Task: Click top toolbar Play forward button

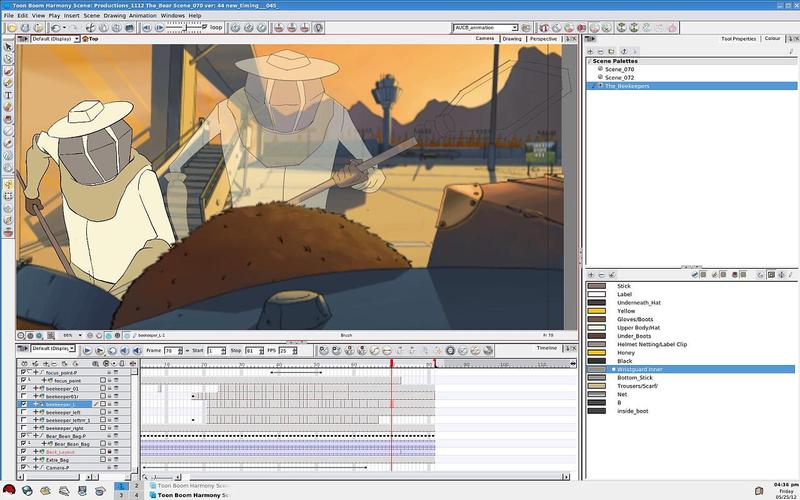Action: click(159, 28)
